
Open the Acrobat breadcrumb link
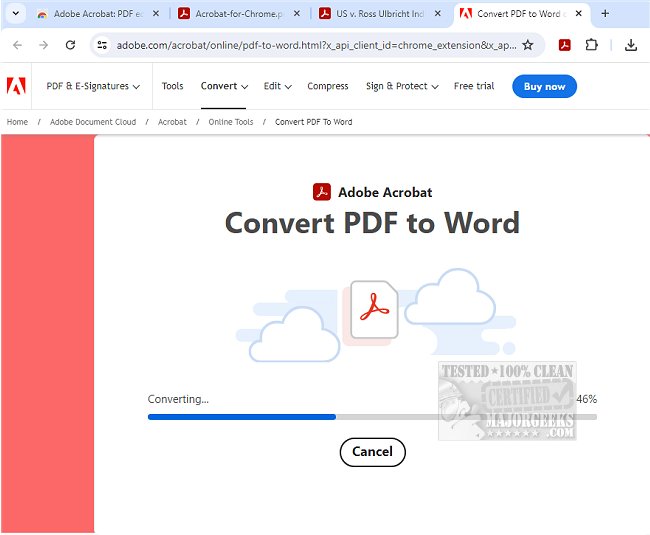point(172,122)
